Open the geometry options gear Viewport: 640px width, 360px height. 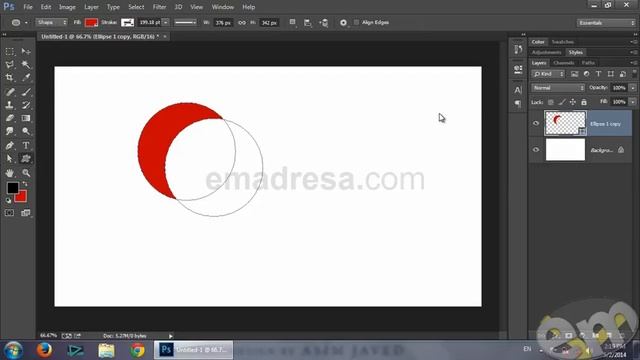(x=343, y=23)
